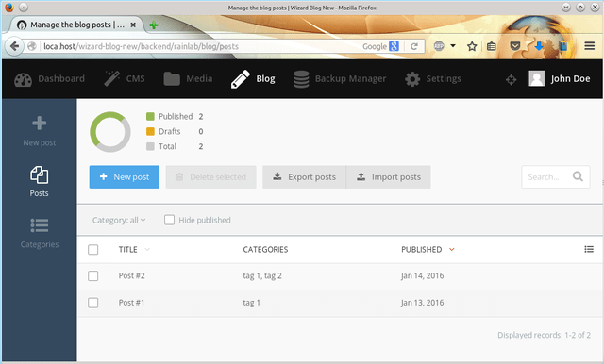Select the Blog pencil icon
This screenshot has height=364, width=604.
click(241, 79)
